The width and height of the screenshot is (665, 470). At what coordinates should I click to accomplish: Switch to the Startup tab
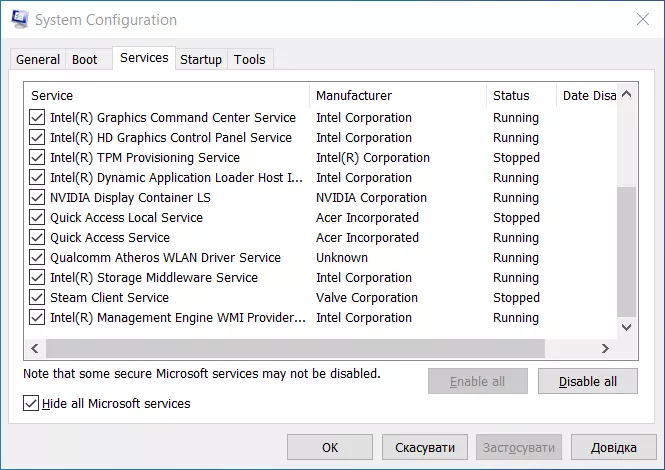[200, 60]
